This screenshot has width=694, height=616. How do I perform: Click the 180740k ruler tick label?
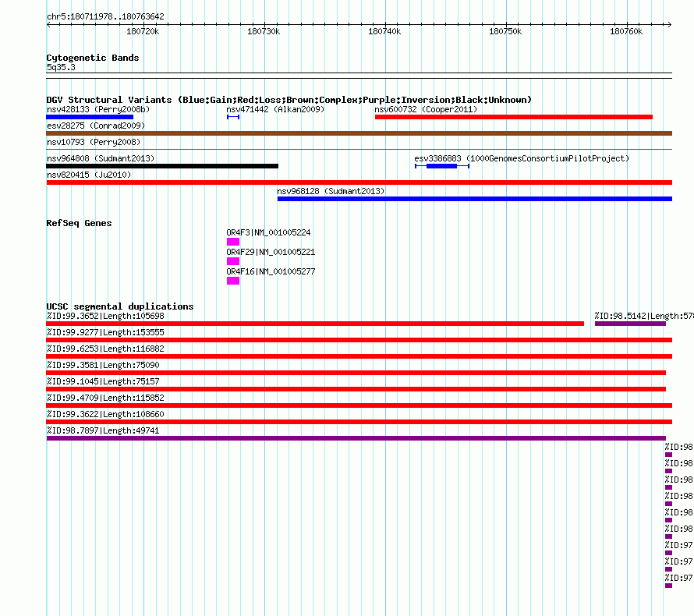coord(384,31)
